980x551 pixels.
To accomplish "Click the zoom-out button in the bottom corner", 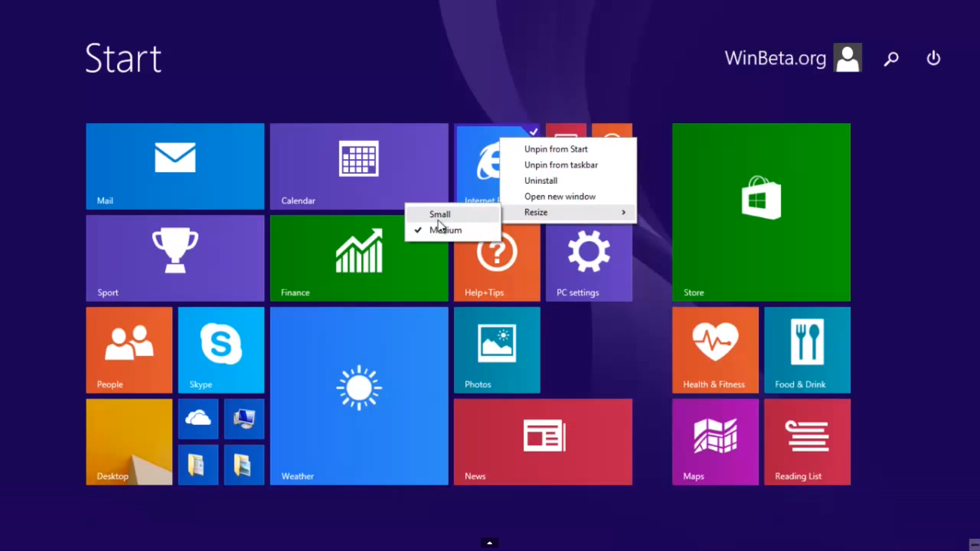I will 974,544.
